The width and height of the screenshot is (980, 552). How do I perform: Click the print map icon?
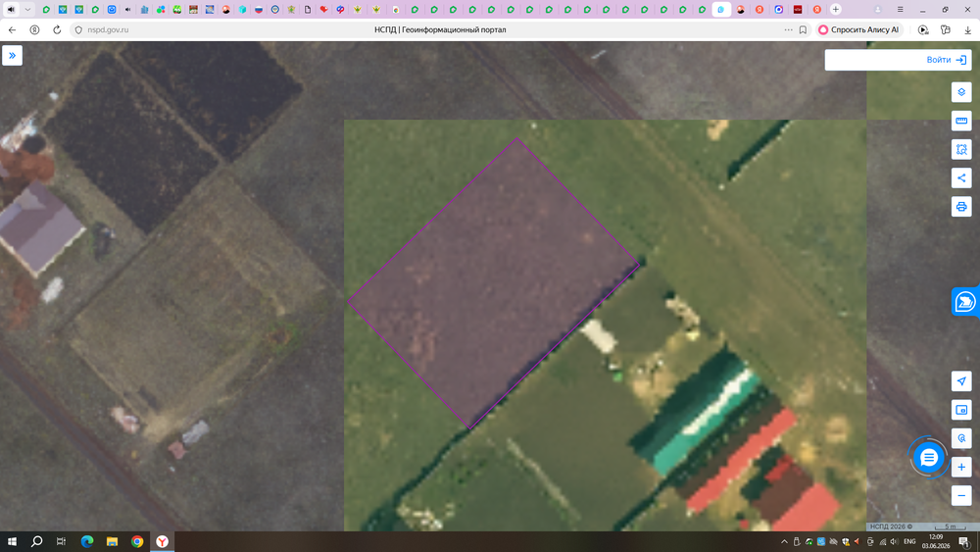click(961, 207)
